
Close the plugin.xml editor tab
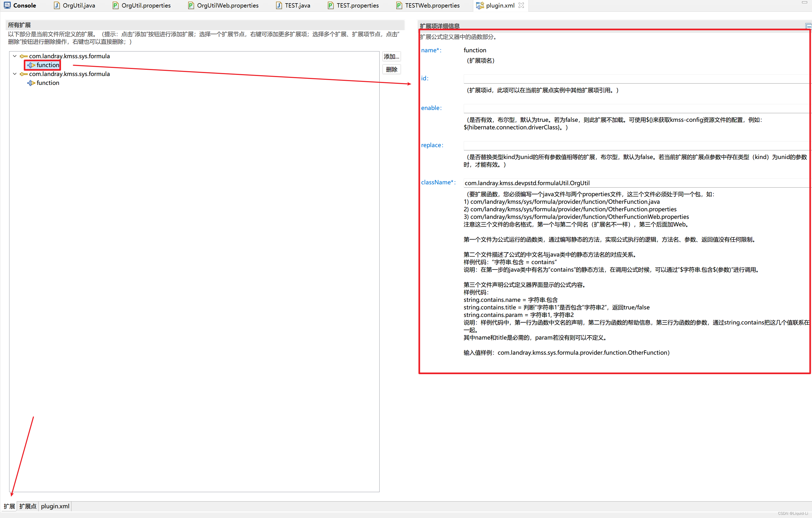[x=521, y=5]
